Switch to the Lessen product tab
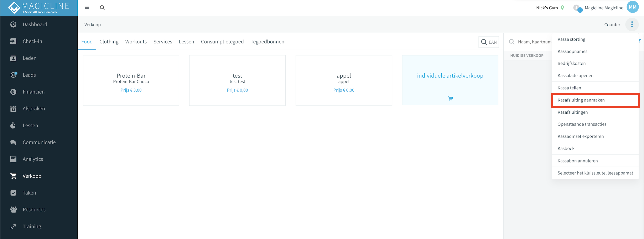Image resolution: width=644 pixels, height=239 pixels. click(x=187, y=42)
